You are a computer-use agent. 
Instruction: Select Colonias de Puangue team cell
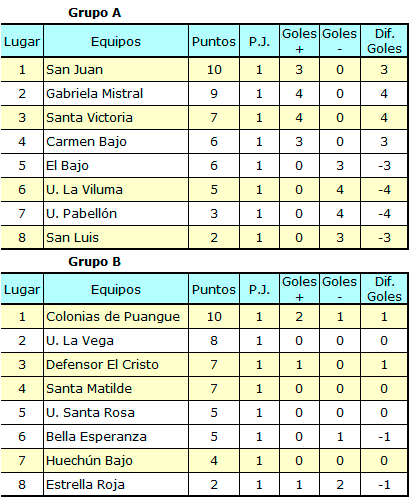tap(116, 317)
